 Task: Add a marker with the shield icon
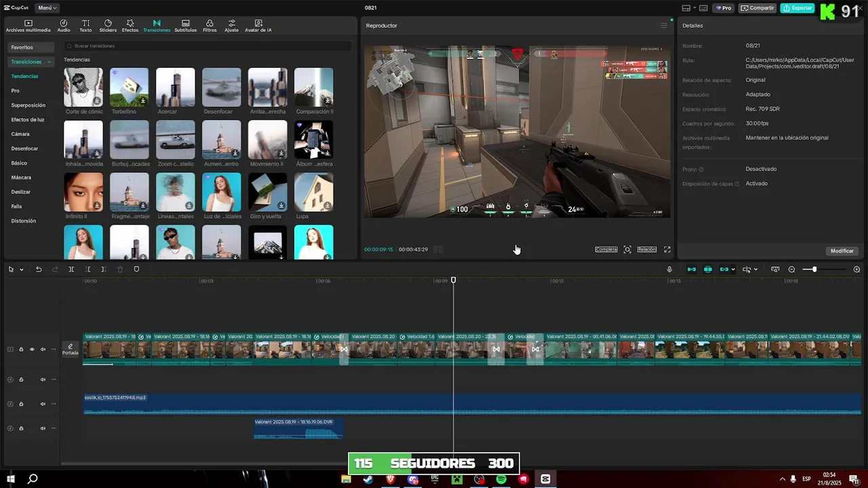(x=136, y=270)
